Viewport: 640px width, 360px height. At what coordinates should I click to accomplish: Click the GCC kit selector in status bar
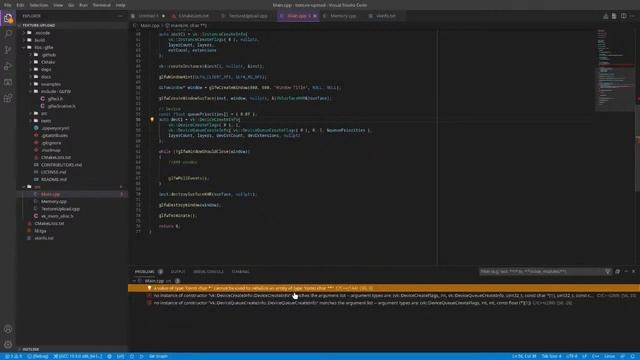pyautogui.click(x=78, y=356)
